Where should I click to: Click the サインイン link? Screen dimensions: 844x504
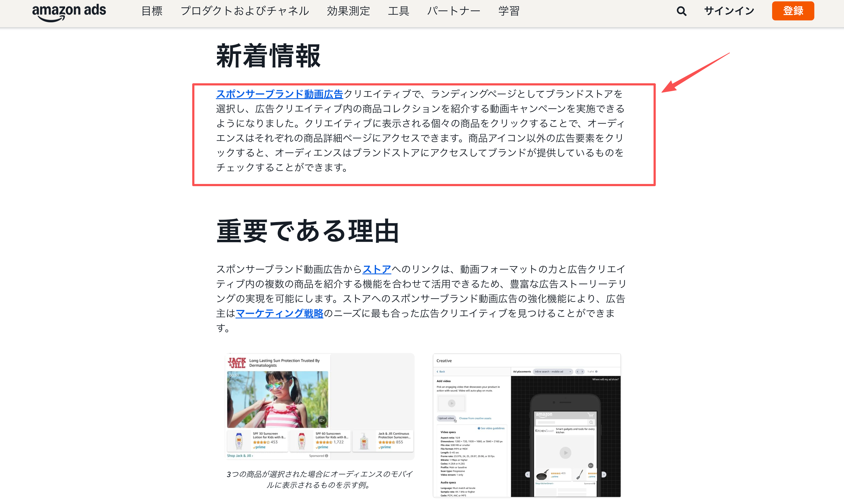729,11
